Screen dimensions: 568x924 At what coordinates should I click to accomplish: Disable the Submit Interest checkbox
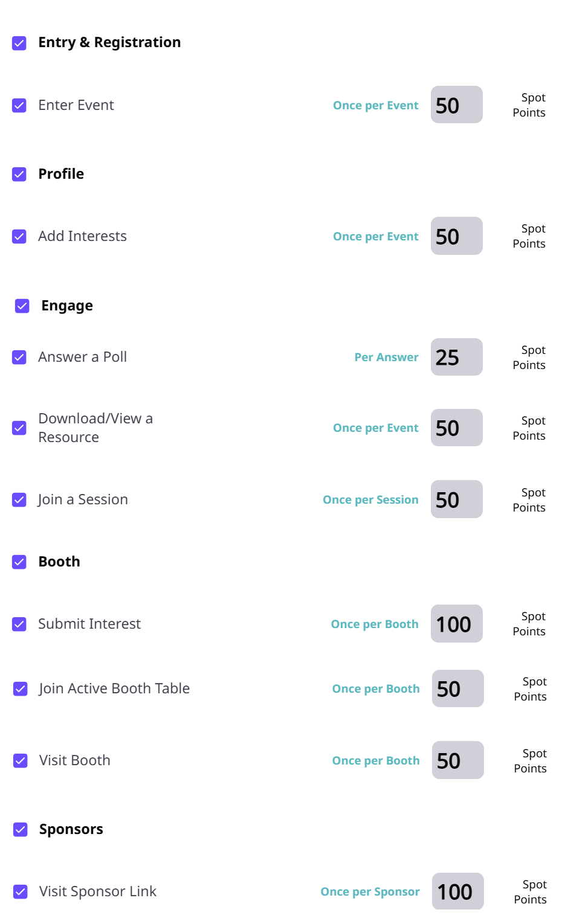[x=19, y=624]
